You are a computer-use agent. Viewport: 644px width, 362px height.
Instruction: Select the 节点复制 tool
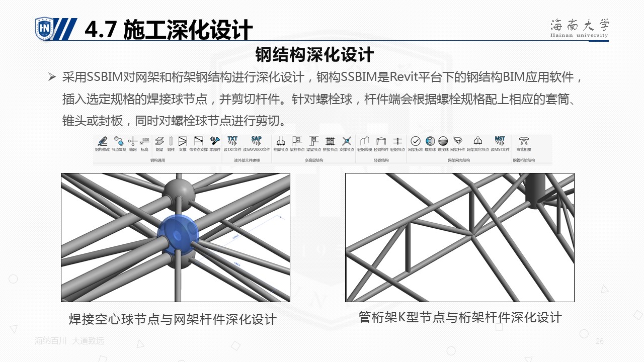(119, 144)
